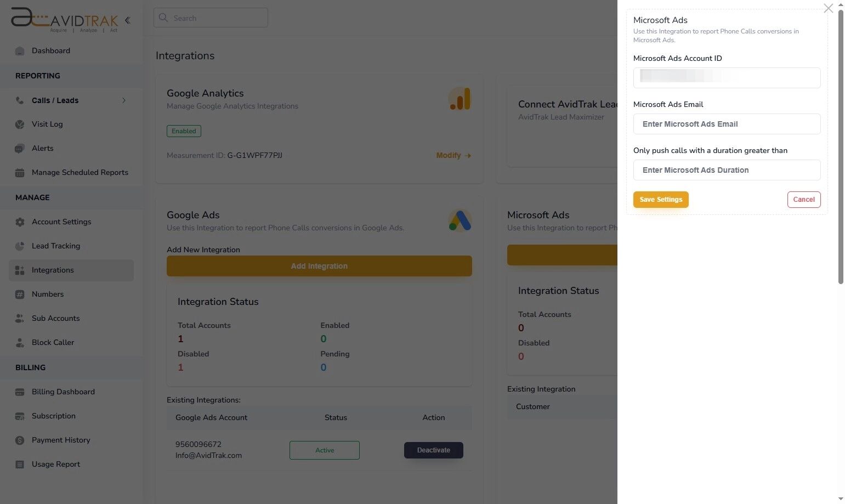
Task: Click the search magnifier icon
Action: tap(163, 18)
